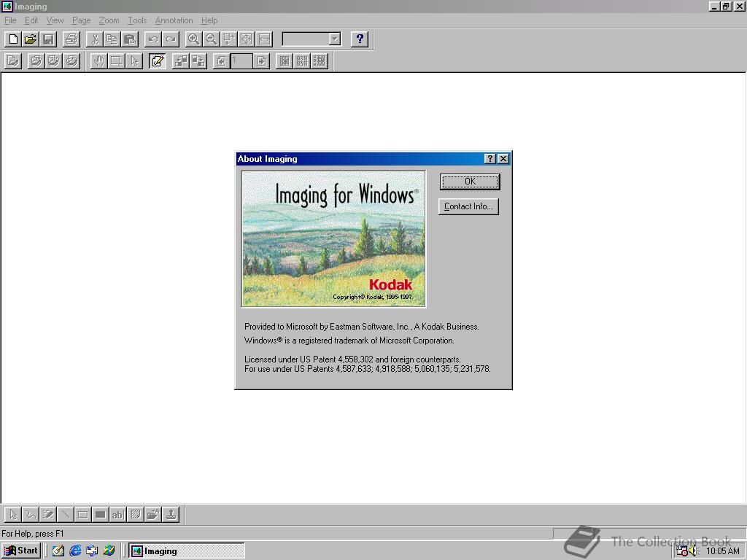747x560 pixels.
Task: Rotate the page right
Action: point(198,61)
